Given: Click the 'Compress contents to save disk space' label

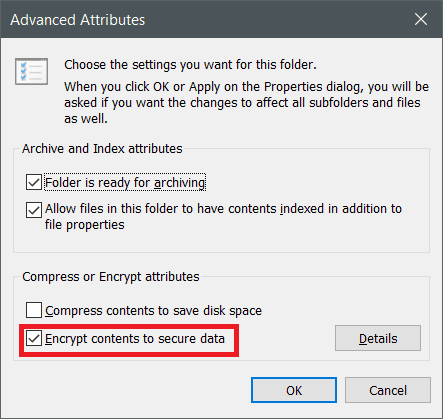Looking at the screenshot, I should pos(153,311).
